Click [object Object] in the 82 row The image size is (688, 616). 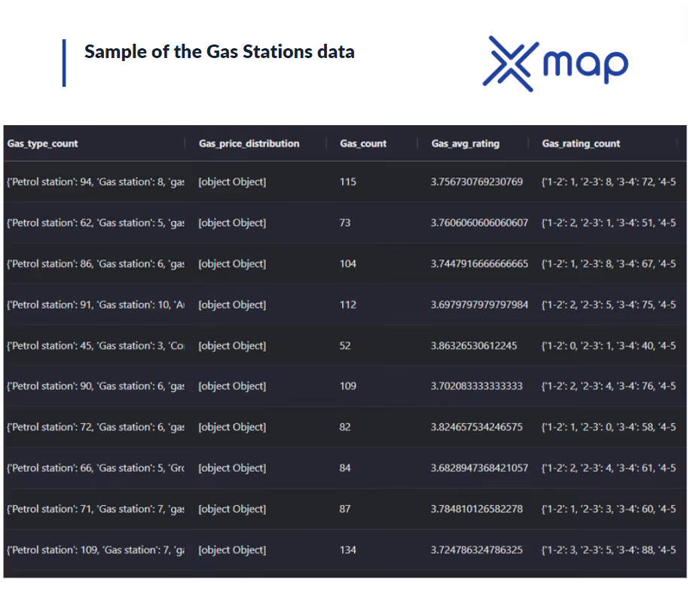point(232,427)
